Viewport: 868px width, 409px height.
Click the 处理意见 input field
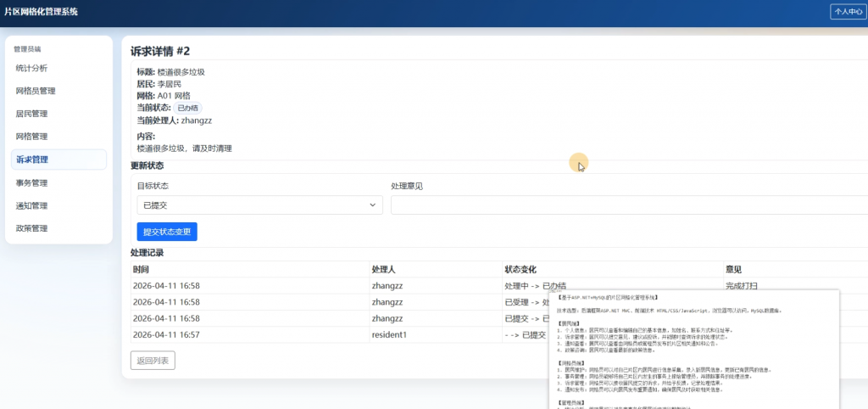629,205
